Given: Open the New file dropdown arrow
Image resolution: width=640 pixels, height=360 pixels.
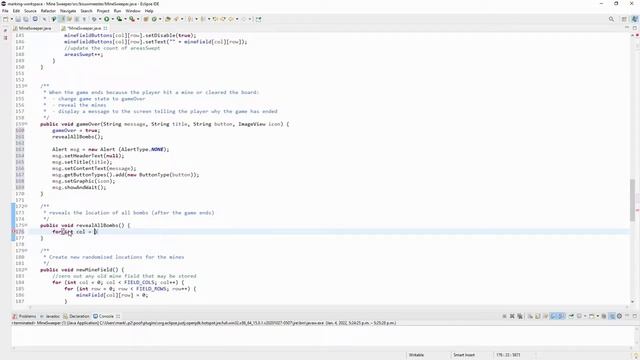Looking at the screenshot, I should pos(11,19).
